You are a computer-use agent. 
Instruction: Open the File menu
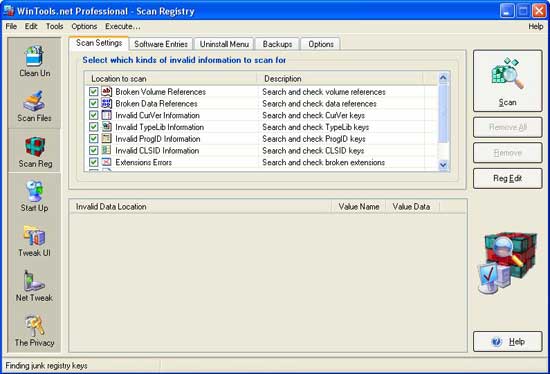(x=11, y=26)
